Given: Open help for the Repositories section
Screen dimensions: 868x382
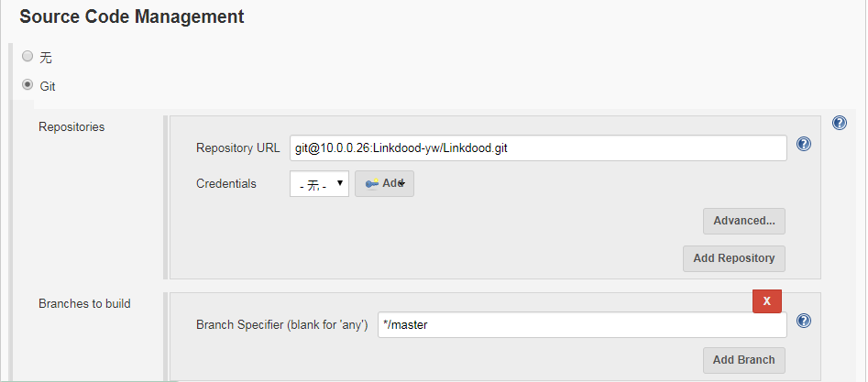Looking at the screenshot, I should pyautogui.click(x=839, y=123).
